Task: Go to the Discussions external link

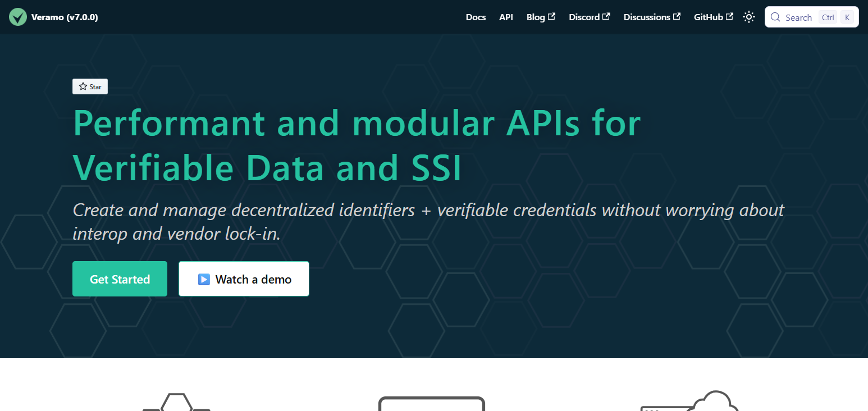Action: pos(652,17)
